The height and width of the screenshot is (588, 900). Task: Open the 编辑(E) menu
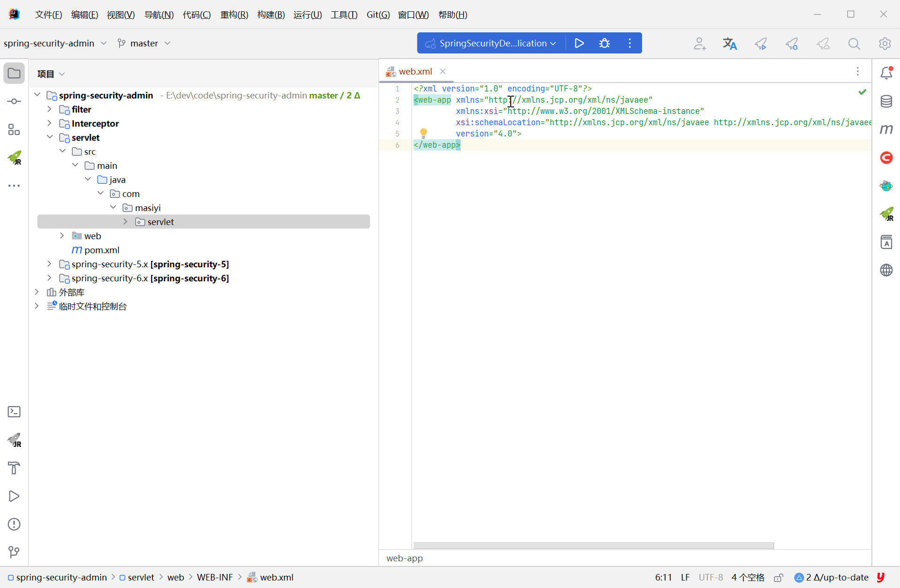pyautogui.click(x=84, y=15)
